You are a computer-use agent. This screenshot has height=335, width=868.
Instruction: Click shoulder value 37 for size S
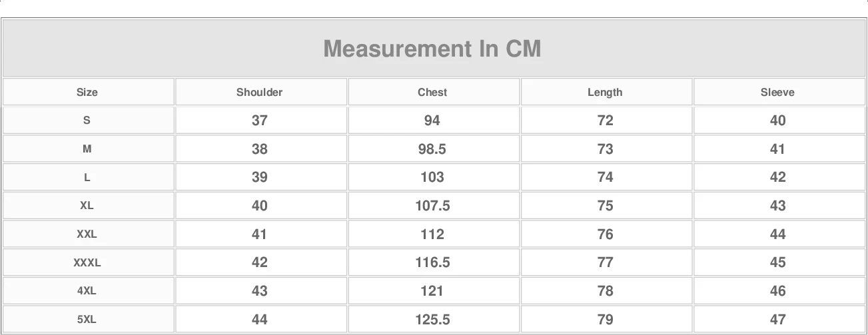[259, 121]
